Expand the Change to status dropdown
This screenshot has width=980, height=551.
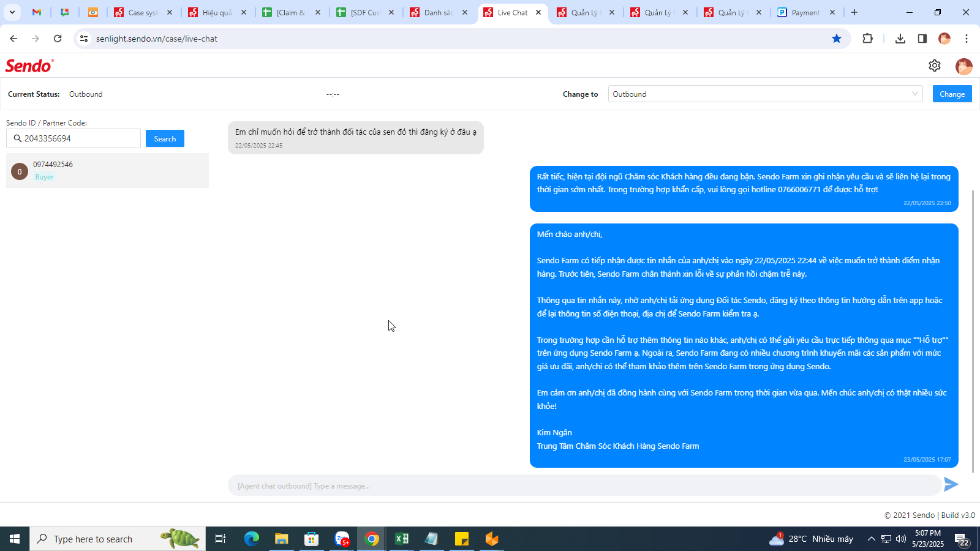pos(765,94)
